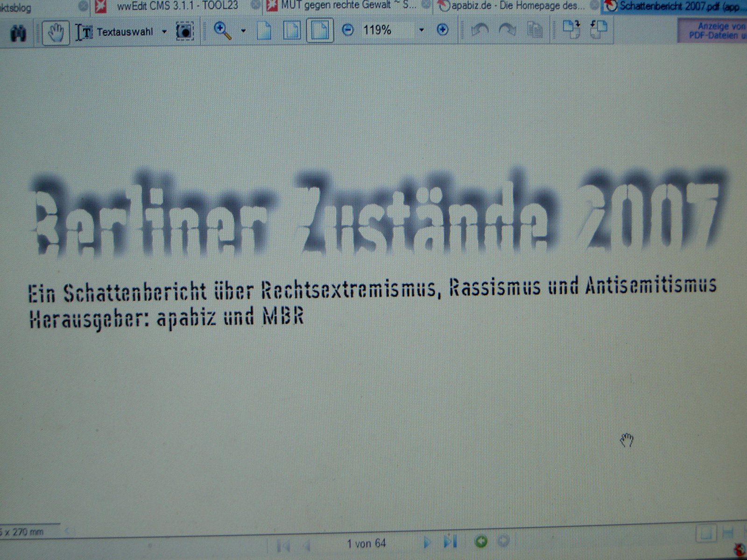The image size is (747, 560).
Task: Close the MUT gegen rechte Gewalt tab
Action: 426,5
